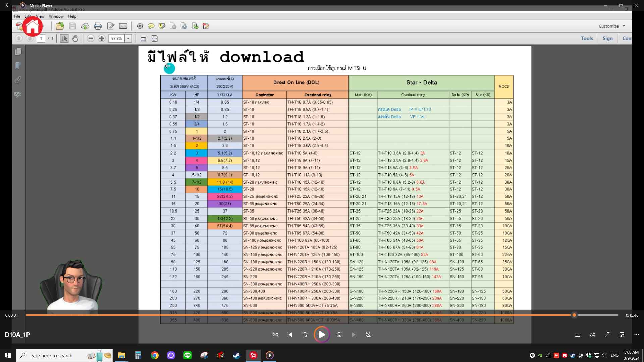Viewport: 644px width, 362px height.
Task: Go to previous track
Action: [290, 335]
